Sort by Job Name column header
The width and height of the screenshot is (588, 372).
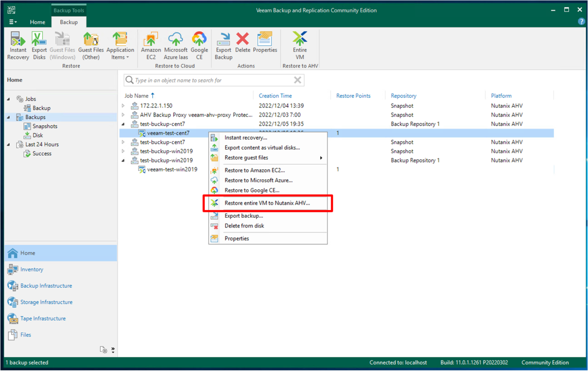[136, 96]
